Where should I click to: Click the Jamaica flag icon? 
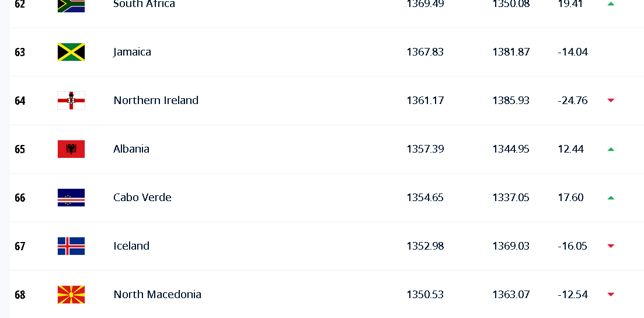click(x=71, y=52)
